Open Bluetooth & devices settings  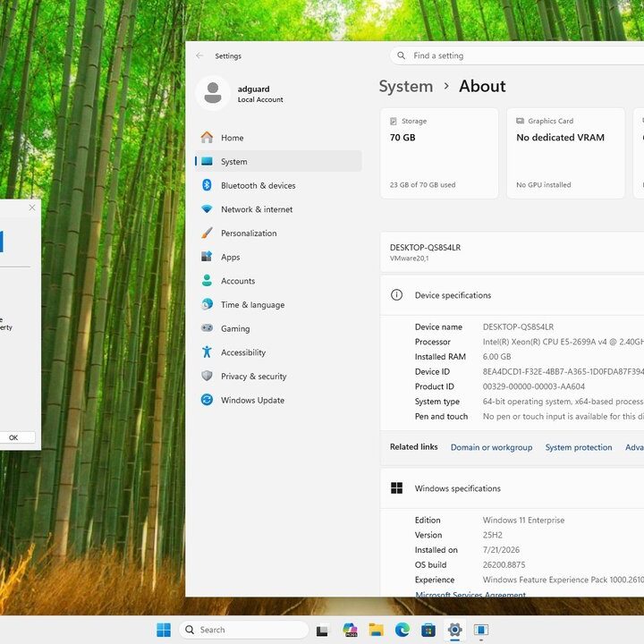[x=278, y=185]
